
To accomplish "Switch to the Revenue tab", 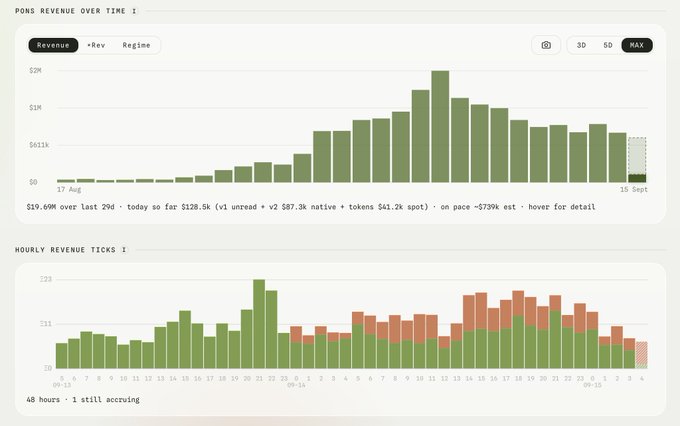I will [53, 45].
